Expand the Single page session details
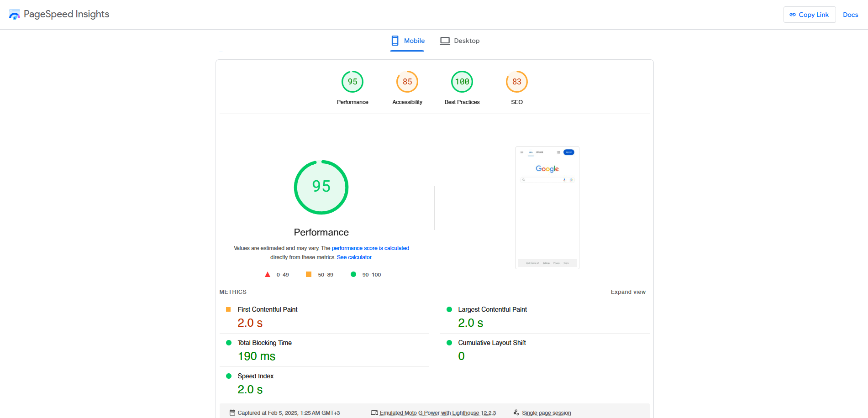The image size is (868, 418). point(546,413)
